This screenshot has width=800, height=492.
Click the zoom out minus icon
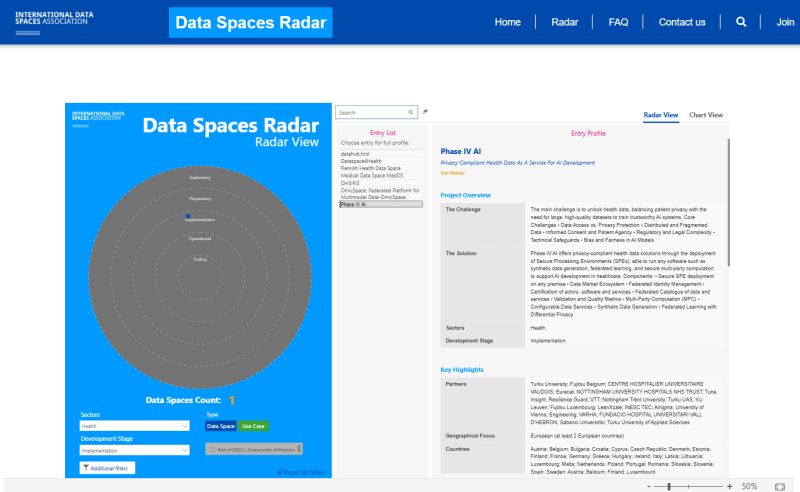click(649, 485)
